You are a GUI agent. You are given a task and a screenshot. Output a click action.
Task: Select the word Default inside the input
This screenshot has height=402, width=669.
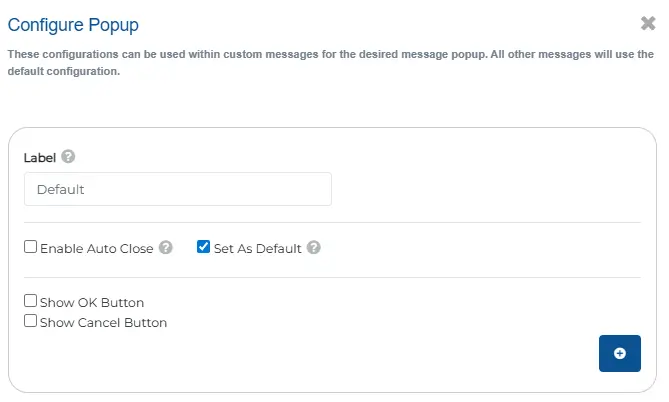point(61,189)
